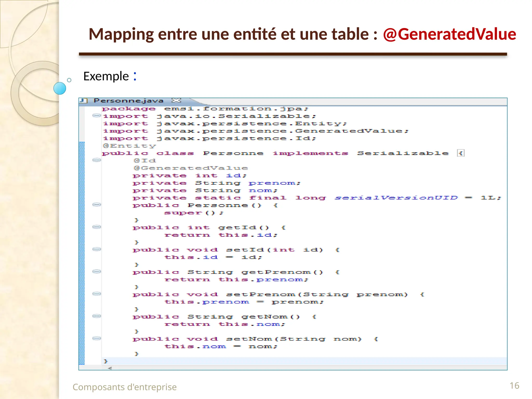Click 'this.id = id;' statement
532x399 pixels.
click(213, 257)
